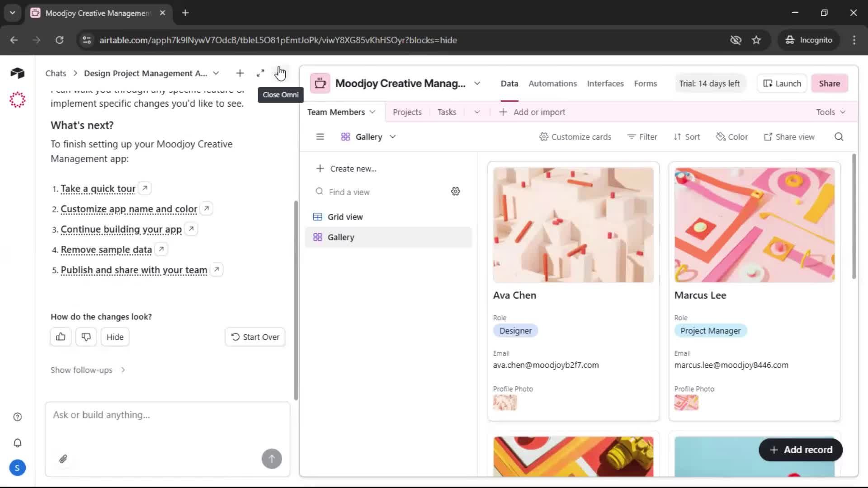Open the help question mark icon
This screenshot has height=488, width=868.
click(x=18, y=417)
